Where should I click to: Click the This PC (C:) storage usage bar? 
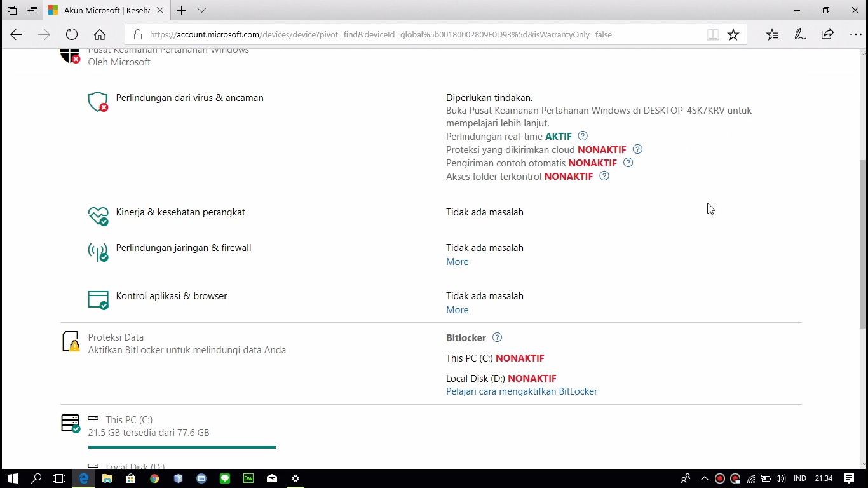point(182,447)
